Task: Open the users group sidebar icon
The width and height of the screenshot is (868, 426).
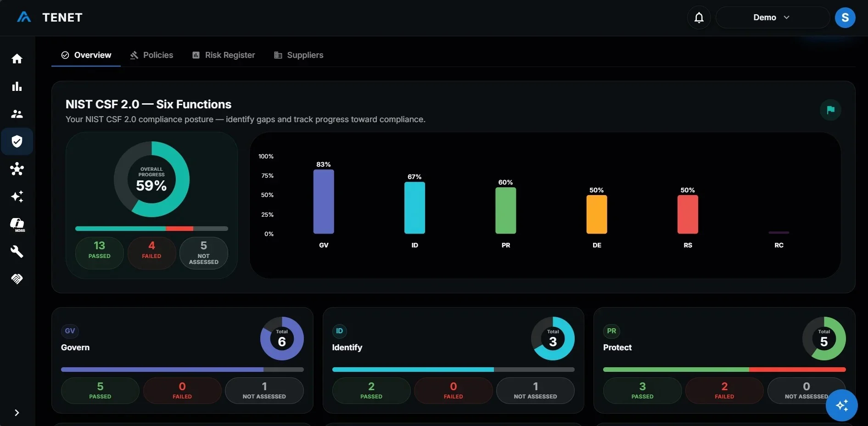Action: (x=17, y=114)
